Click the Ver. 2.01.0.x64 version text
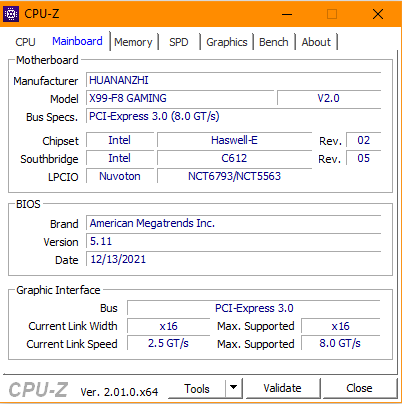Screen dimensions: 402x404 (x=119, y=392)
